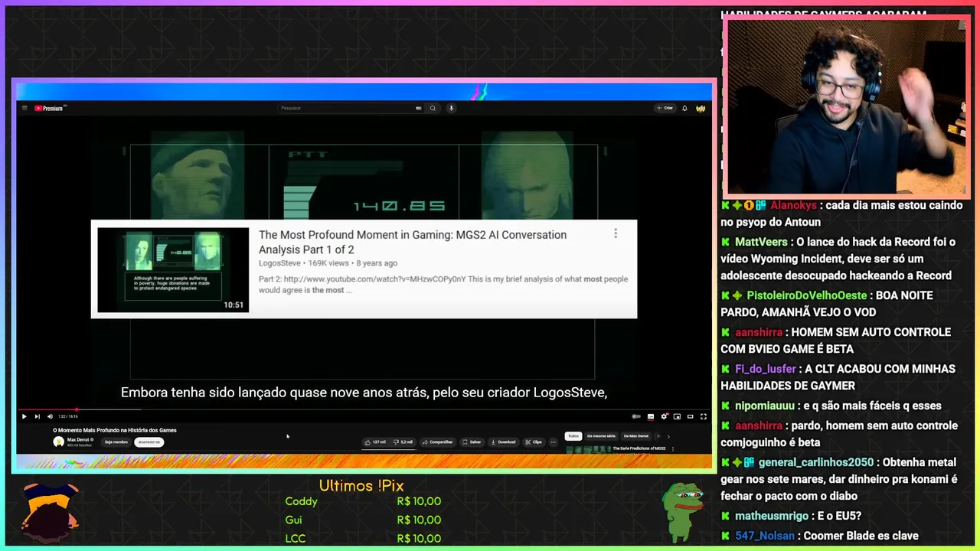Dislike the video thumbs down 5,2 mil
The width and height of the screenshot is (980, 551).
click(403, 442)
